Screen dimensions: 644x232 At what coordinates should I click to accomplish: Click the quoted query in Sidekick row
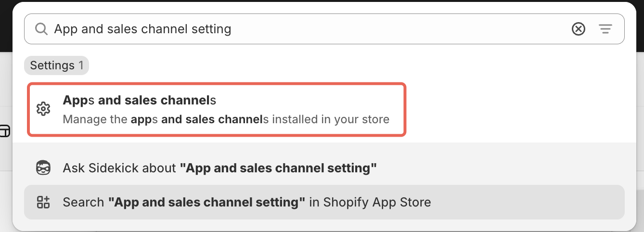pyautogui.click(x=278, y=168)
